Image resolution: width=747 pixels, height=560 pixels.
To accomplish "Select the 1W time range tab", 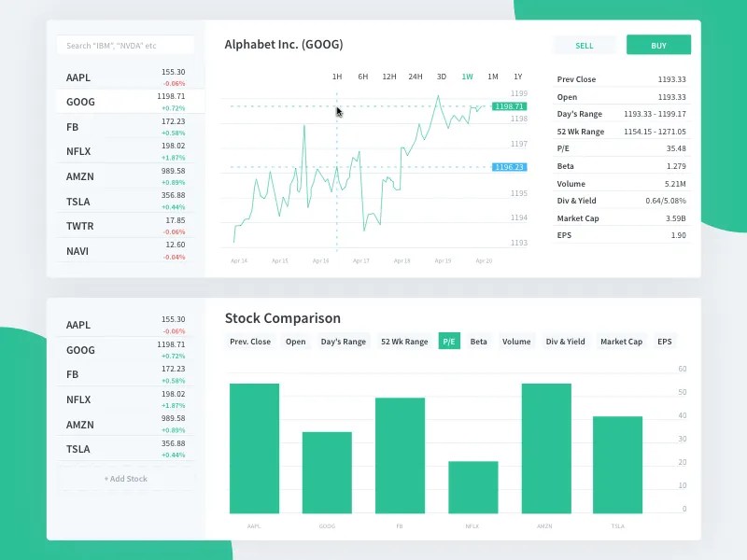I will tap(468, 77).
